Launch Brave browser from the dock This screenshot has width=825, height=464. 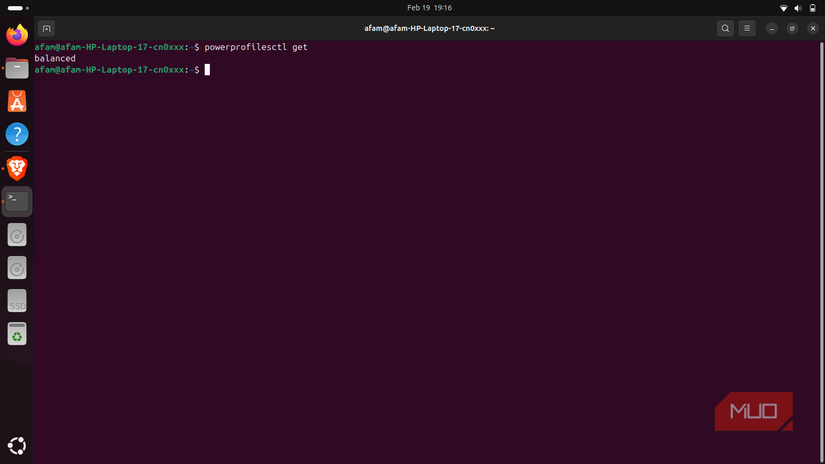click(17, 168)
